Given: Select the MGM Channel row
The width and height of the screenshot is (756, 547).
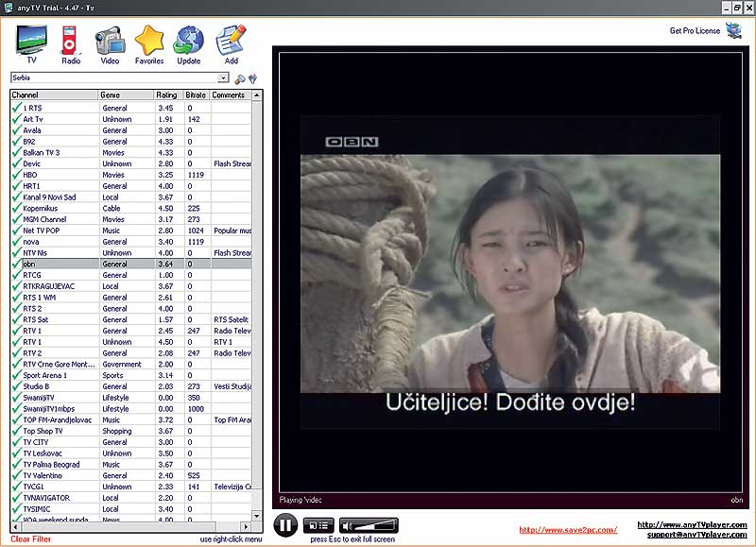Looking at the screenshot, I should click(130, 219).
